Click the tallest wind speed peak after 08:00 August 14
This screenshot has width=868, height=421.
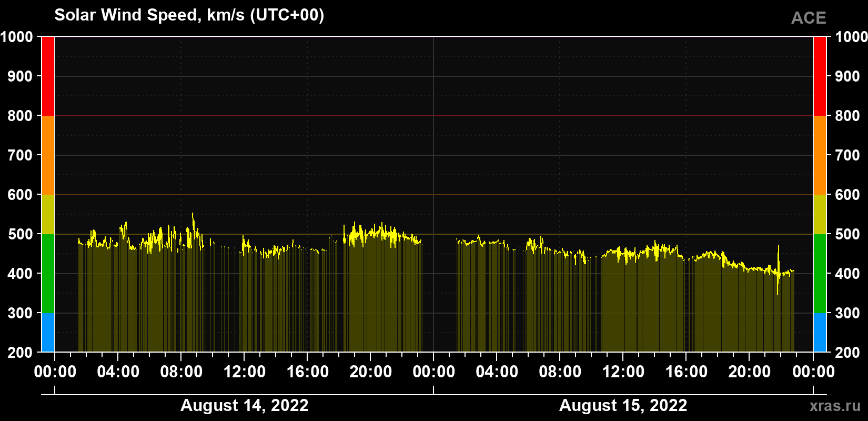tap(193, 215)
